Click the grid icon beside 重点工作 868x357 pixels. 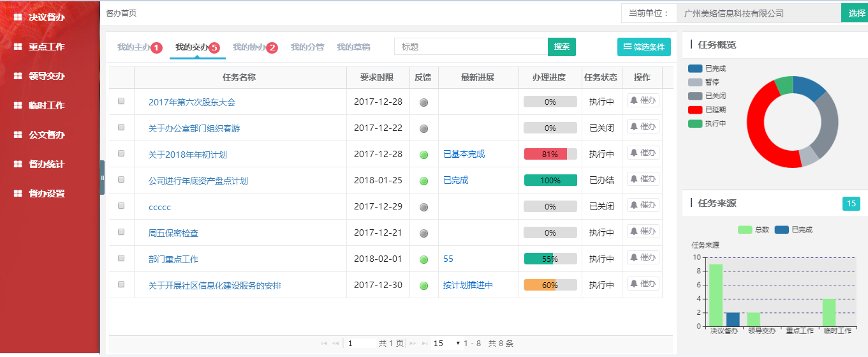click(18, 47)
